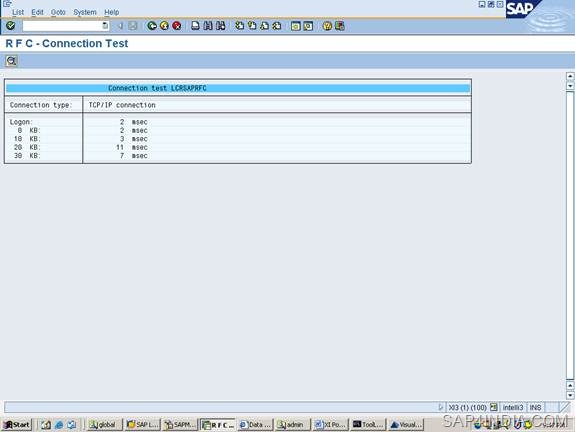Image resolution: width=575 pixels, height=432 pixels.
Task: Open the System menu
Action: pos(85,12)
